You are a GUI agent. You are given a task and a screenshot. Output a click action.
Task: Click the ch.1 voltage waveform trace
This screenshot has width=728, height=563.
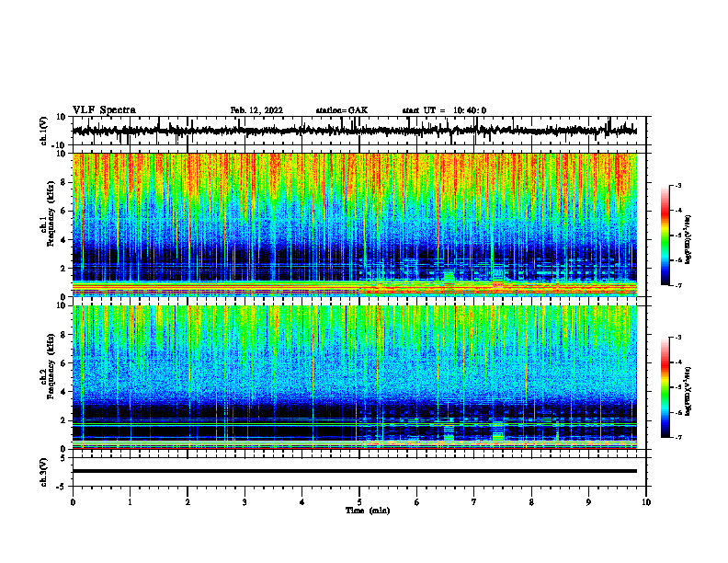pos(354,131)
